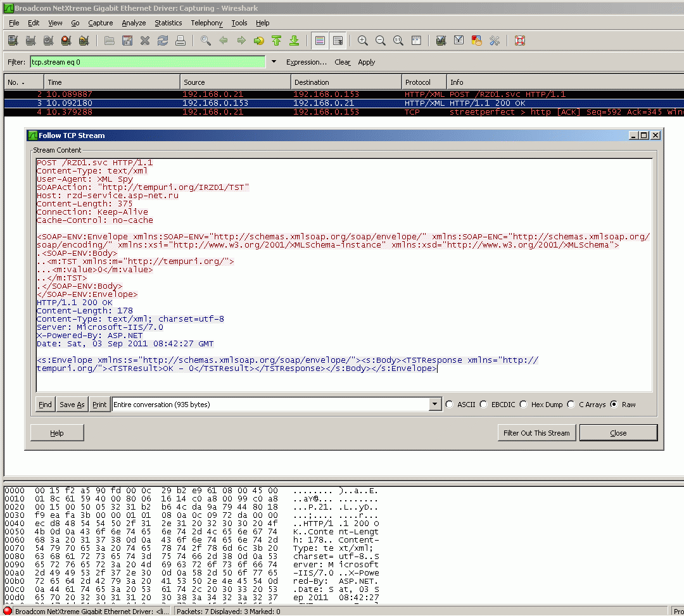Restart the running capture icon

point(84,41)
